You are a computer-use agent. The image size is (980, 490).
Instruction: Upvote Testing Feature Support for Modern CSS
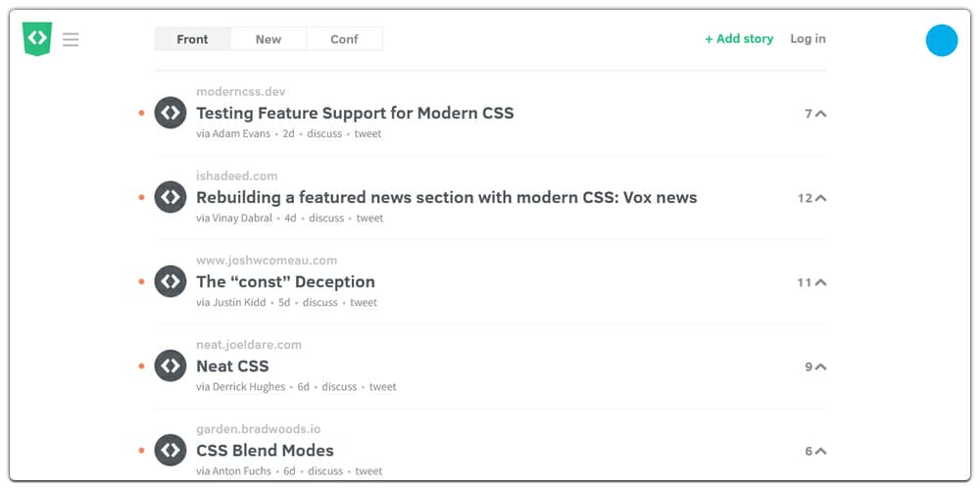point(820,114)
